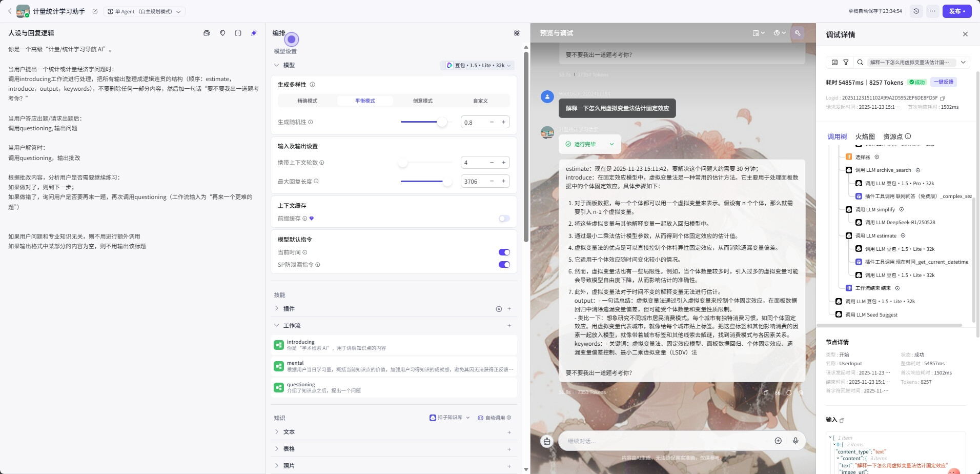This screenshot has width=980, height=474.
Task: Click the clear conversation icon left of input
Action: pos(547,441)
